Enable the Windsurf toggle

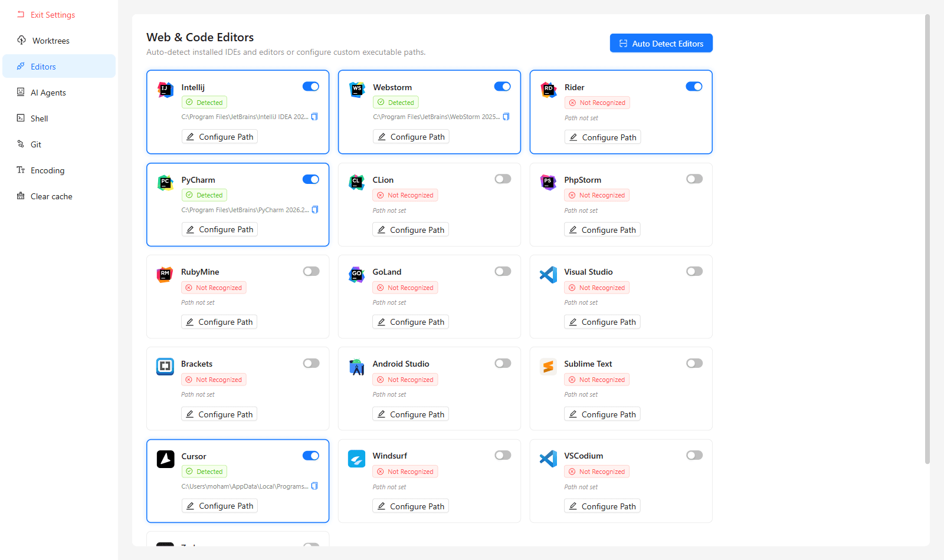(503, 455)
